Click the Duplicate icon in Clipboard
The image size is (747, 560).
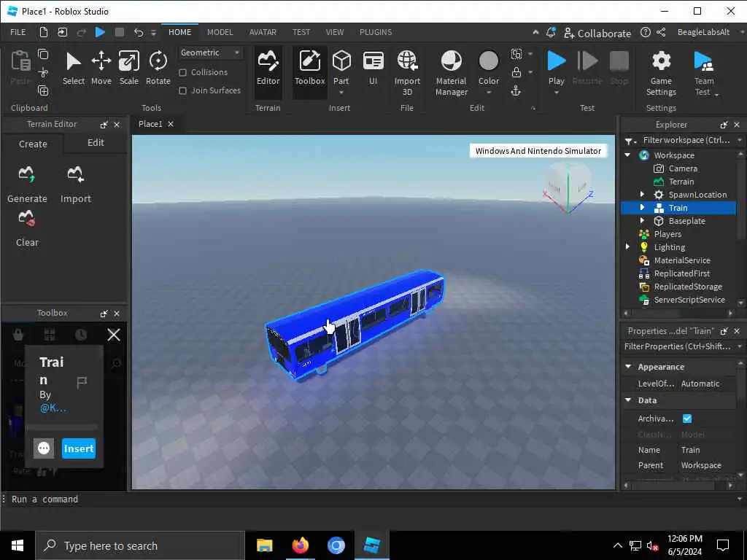(x=43, y=90)
